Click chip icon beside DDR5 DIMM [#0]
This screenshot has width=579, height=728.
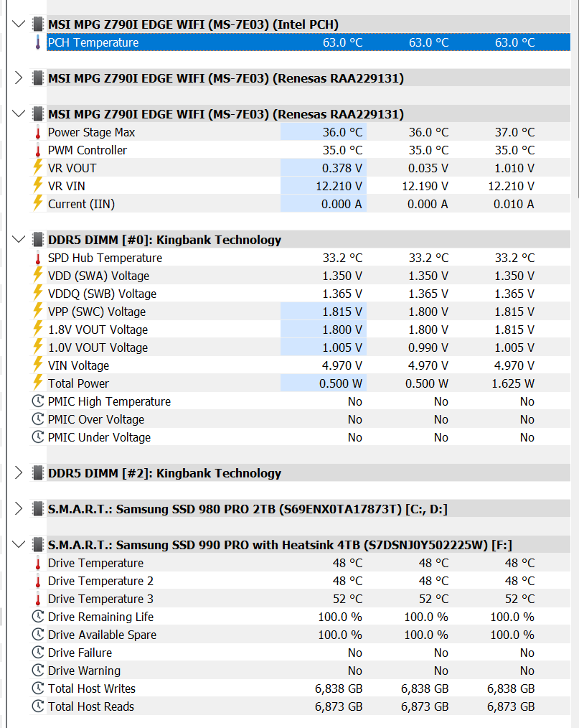[38, 240]
